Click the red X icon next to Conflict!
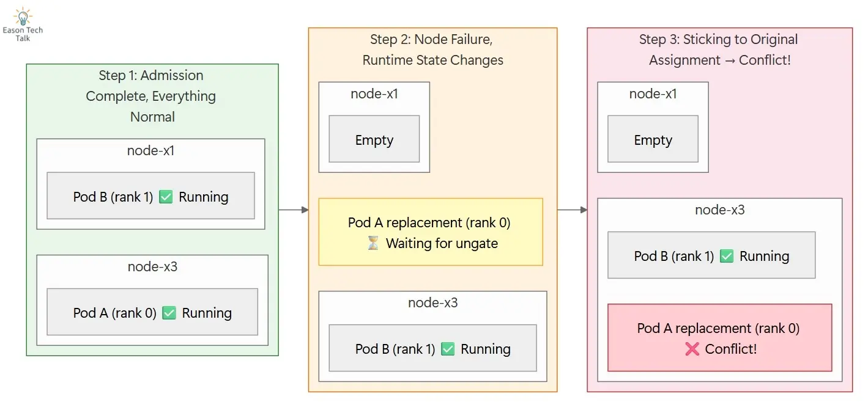868x402 pixels. [692, 349]
